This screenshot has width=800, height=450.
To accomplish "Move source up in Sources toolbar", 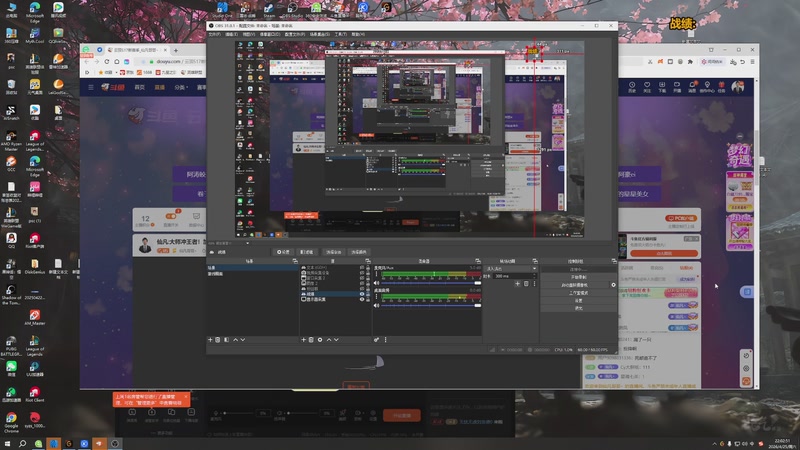I will click(x=329, y=340).
